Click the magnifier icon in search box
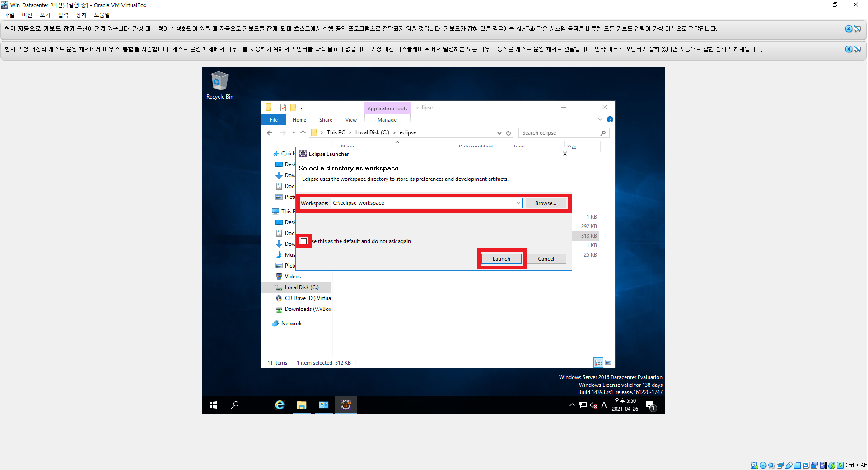This screenshot has width=868, height=470. pos(603,133)
